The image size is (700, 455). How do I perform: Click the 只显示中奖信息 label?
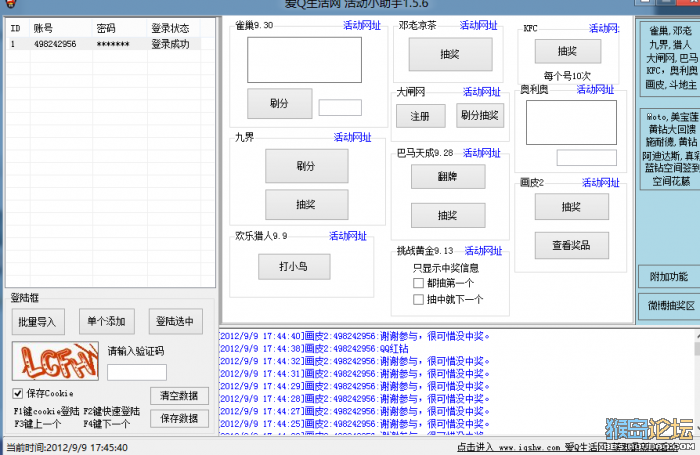click(x=446, y=268)
